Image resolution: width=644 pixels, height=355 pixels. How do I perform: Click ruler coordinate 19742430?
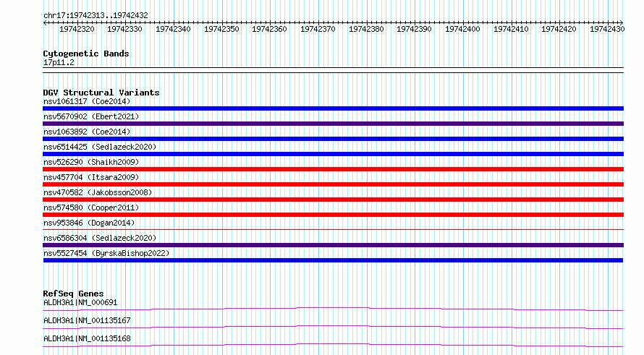pyautogui.click(x=607, y=29)
